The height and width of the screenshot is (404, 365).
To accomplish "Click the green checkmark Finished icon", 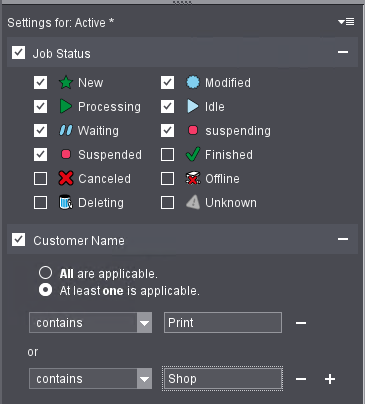I will point(193,154).
